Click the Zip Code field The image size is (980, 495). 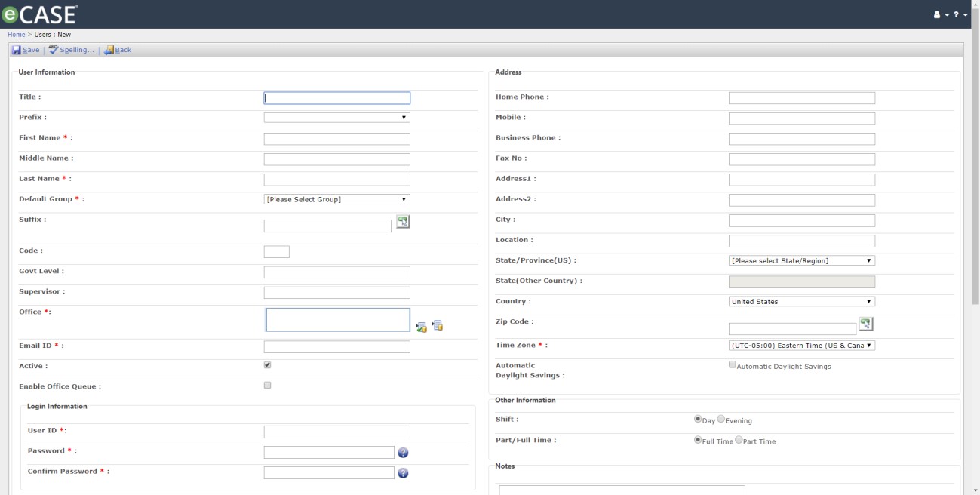click(x=792, y=329)
